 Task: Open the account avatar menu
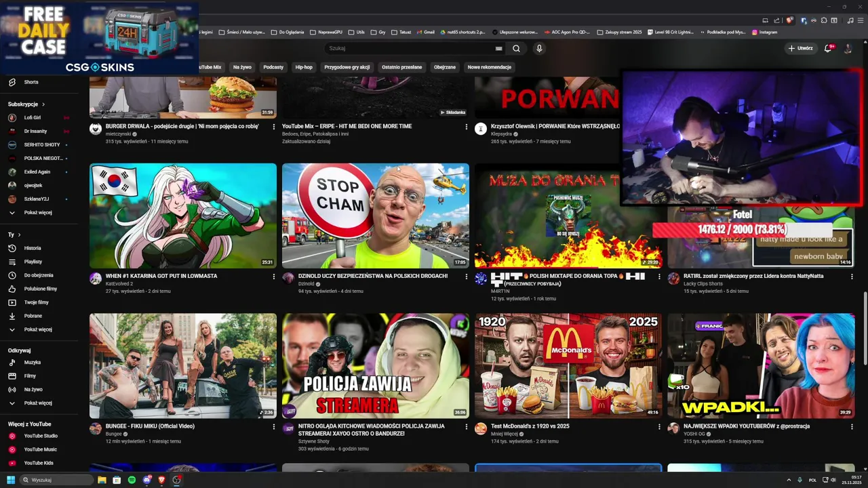[848, 49]
